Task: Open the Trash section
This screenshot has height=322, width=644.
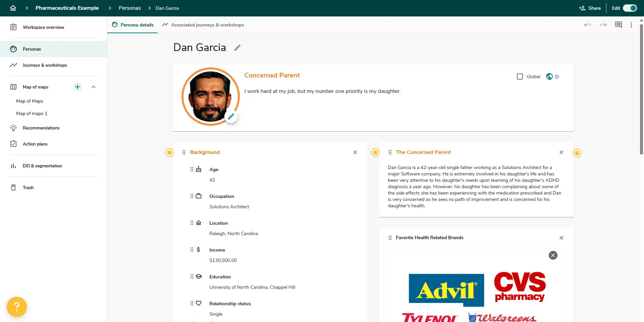Action: [x=28, y=187]
